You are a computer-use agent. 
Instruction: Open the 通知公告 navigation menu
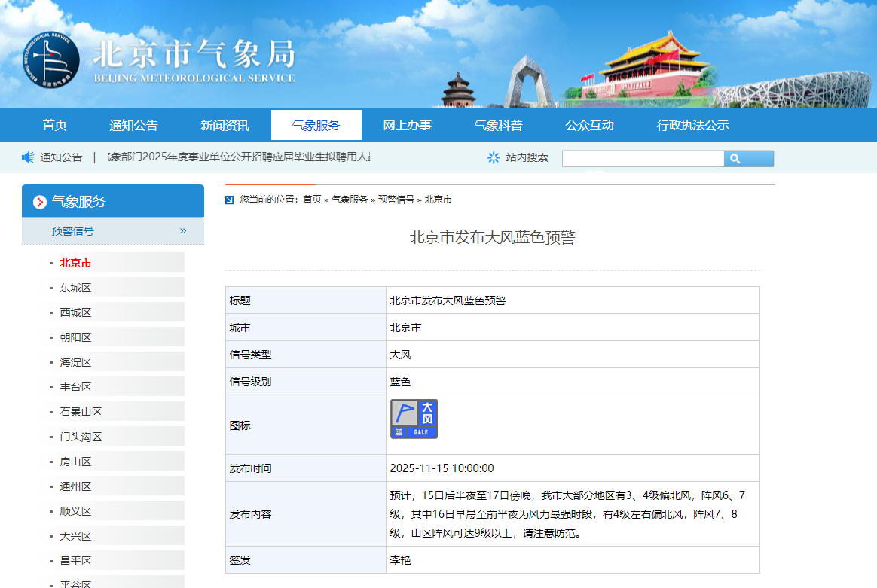pos(133,126)
